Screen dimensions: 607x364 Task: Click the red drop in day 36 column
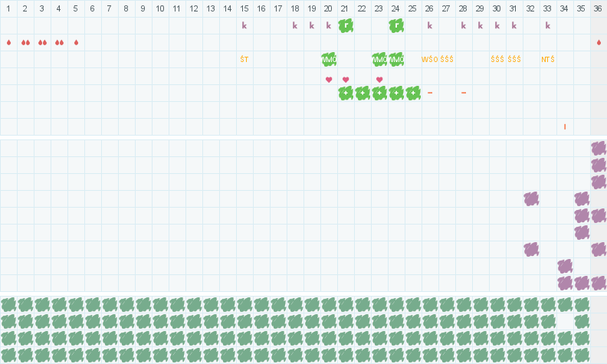(x=599, y=42)
